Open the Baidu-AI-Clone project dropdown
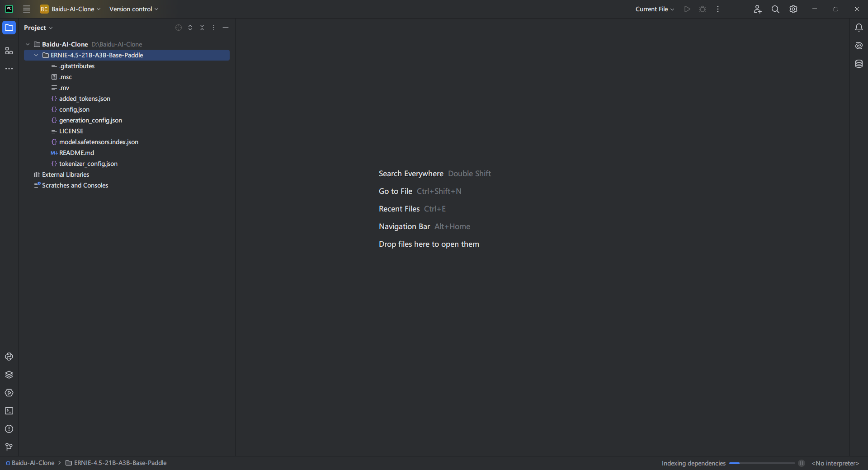The image size is (868, 470). 71,9
